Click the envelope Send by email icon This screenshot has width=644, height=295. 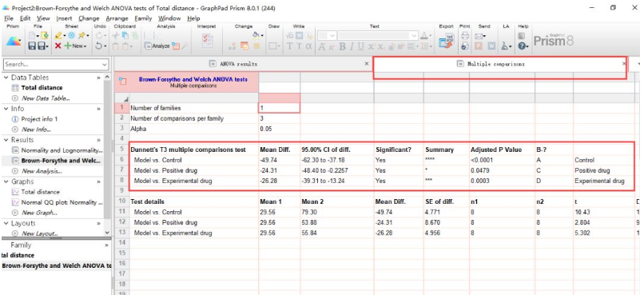point(479,36)
